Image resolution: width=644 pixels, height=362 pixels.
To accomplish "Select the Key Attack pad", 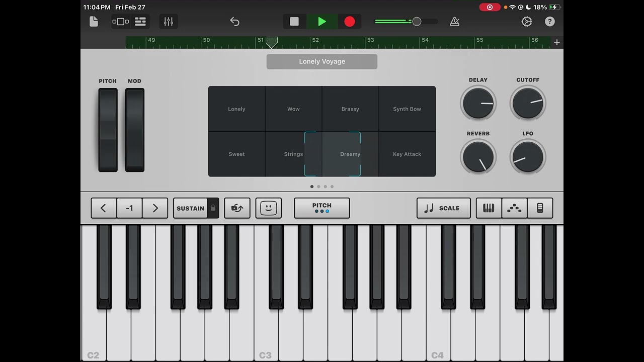I will tap(407, 154).
